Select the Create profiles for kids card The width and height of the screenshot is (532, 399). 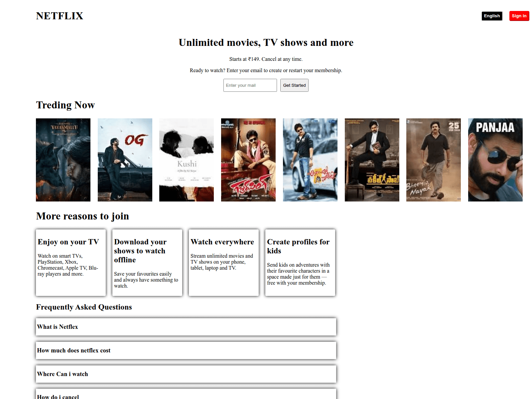tap(300, 262)
